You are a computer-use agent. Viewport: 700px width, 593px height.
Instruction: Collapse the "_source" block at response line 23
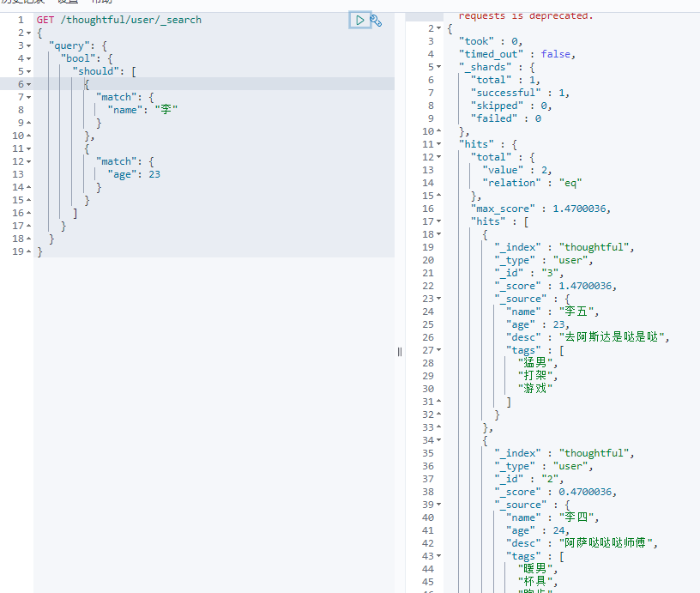point(439,299)
